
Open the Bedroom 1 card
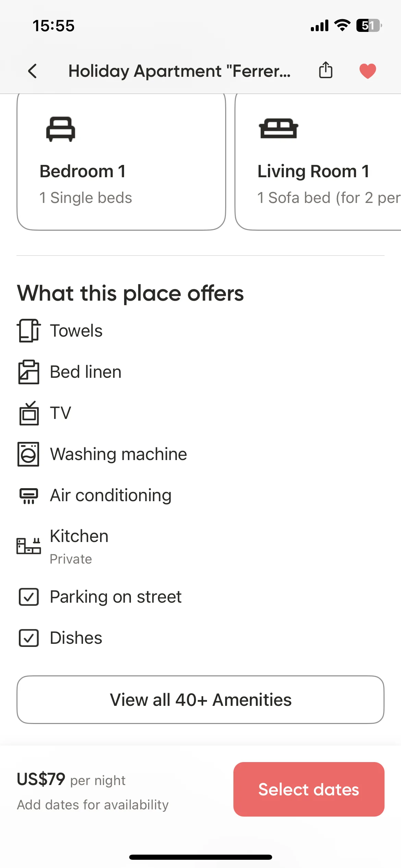(x=121, y=161)
